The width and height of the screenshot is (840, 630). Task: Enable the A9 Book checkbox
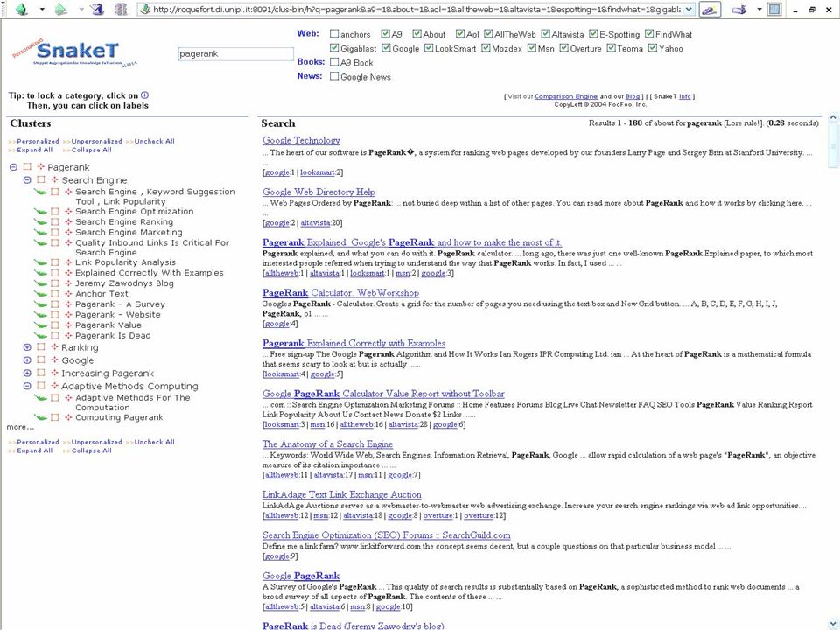334,62
